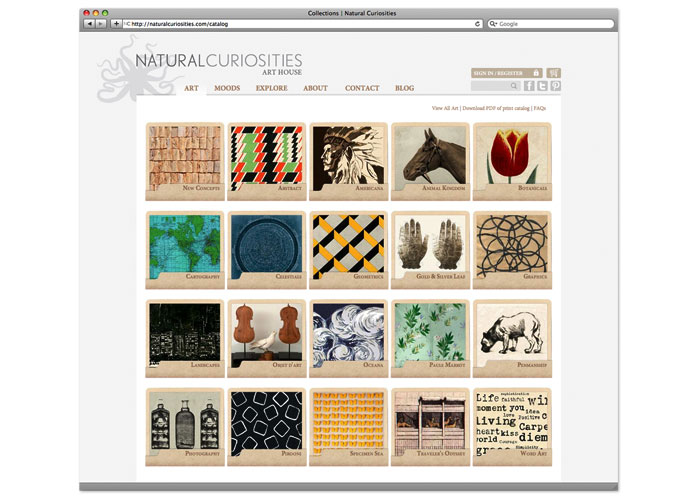Screen dimensions: 700x500
Task: Click the Google search box in browser
Action: (551, 24)
